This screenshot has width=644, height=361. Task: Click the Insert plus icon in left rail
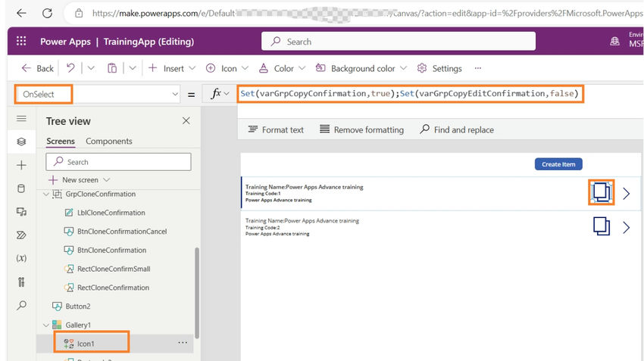pyautogui.click(x=21, y=165)
